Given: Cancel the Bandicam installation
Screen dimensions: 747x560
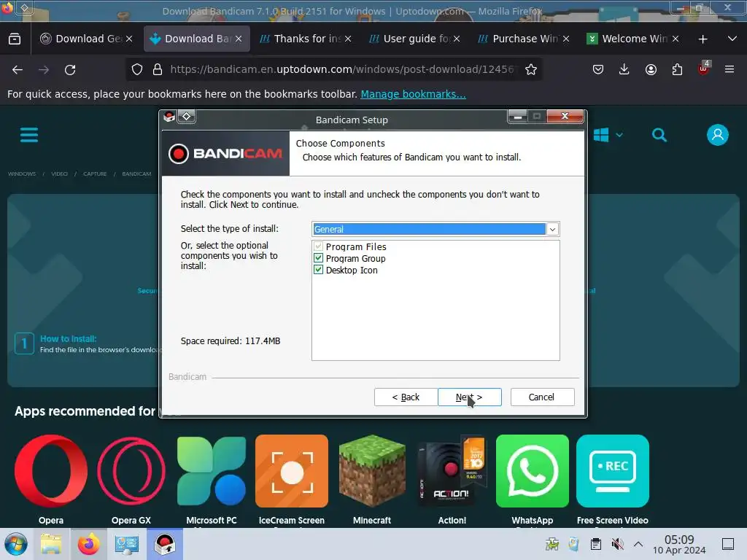Looking at the screenshot, I should 542,397.
